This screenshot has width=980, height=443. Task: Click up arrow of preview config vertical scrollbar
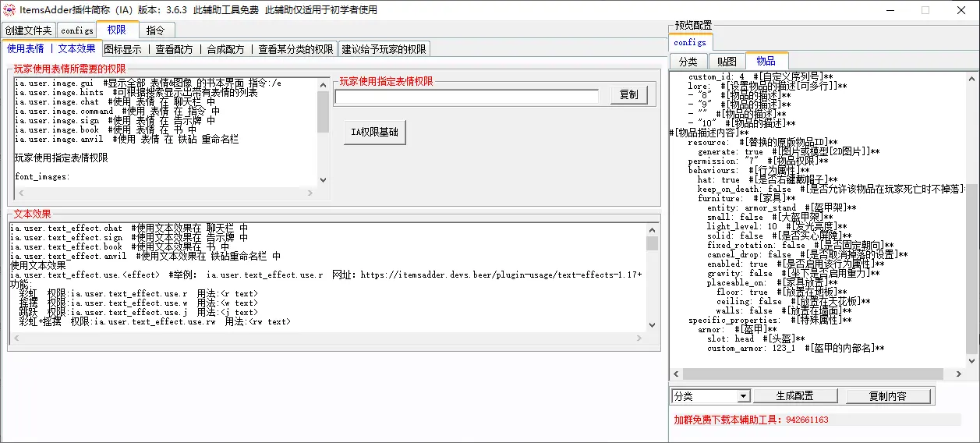[x=971, y=79]
